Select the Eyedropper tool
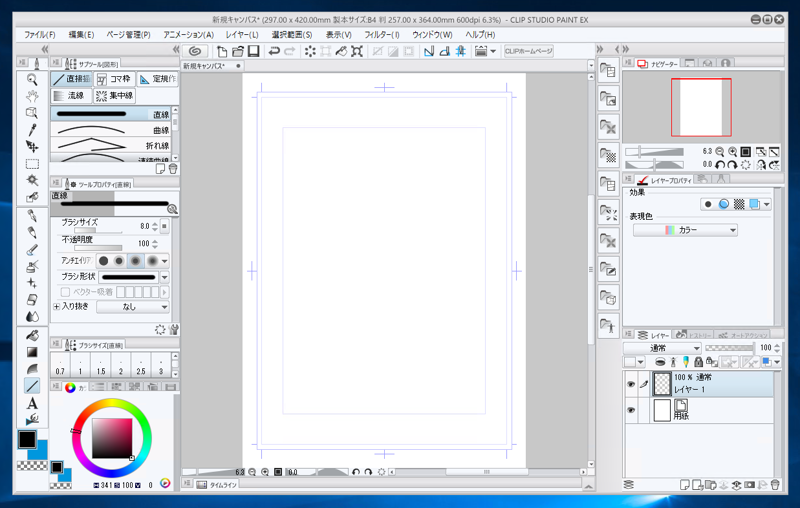Image resolution: width=800 pixels, height=508 pixels. click(32, 130)
